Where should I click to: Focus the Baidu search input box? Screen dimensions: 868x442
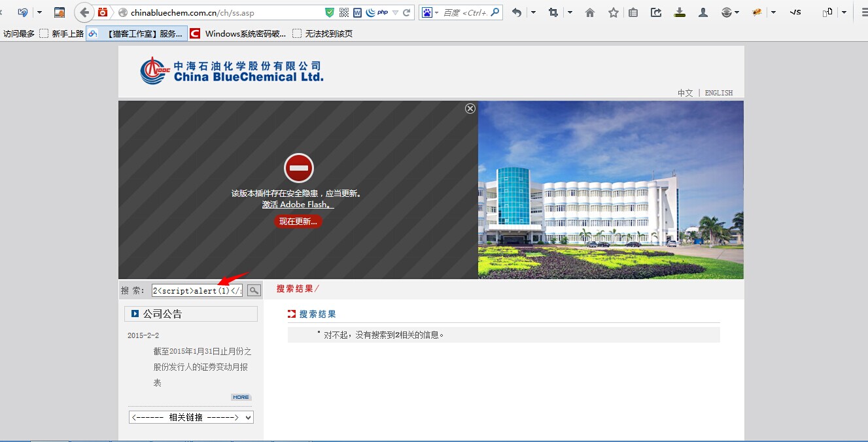[x=464, y=12]
